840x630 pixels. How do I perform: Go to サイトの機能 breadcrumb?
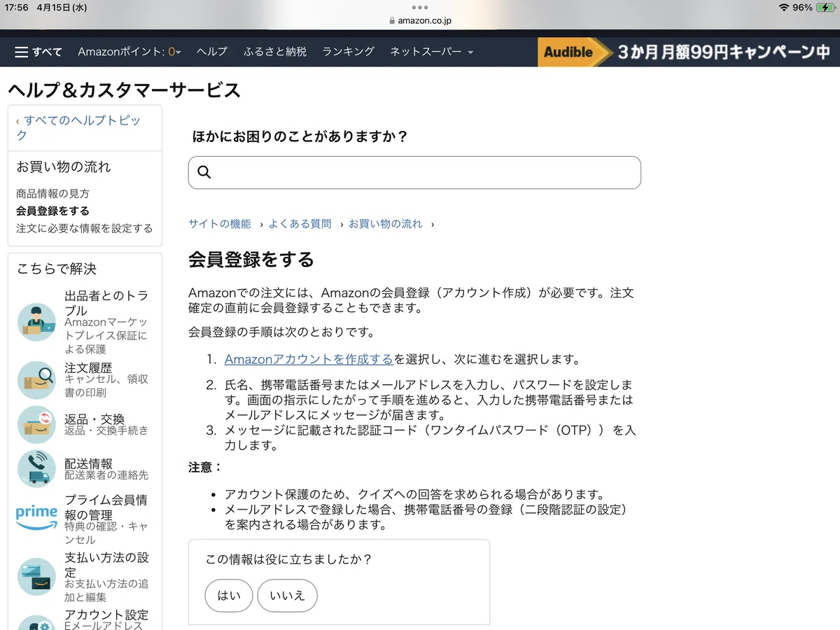pos(220,224)
